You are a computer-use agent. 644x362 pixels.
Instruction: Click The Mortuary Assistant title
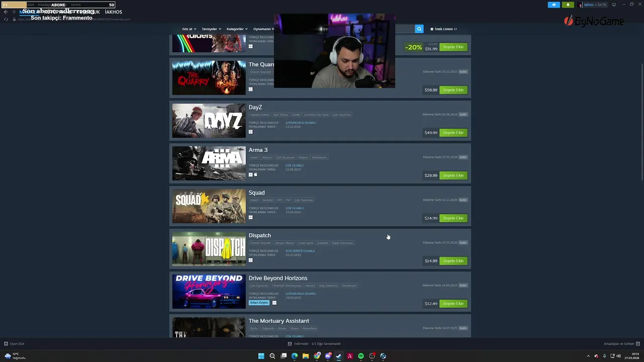279,321
